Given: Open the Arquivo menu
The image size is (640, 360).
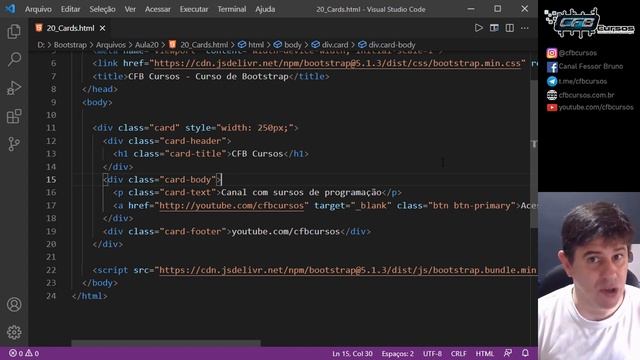Looking at the screenshot, I should coord(38,9).
